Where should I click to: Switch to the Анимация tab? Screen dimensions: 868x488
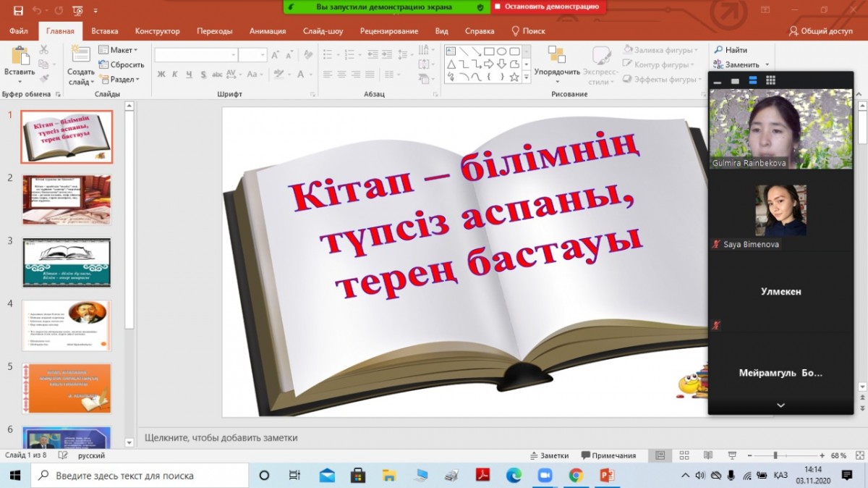pos(268,31)
